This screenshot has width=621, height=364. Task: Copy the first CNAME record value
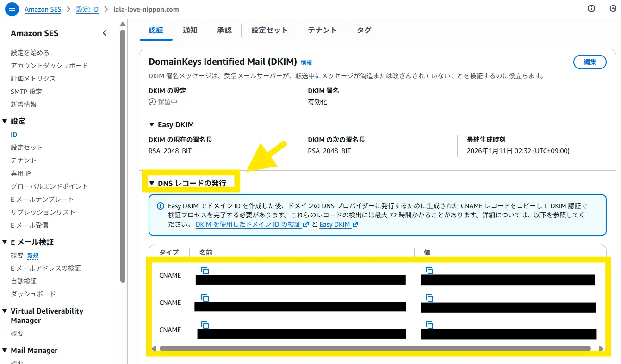[x=429, y=271]
